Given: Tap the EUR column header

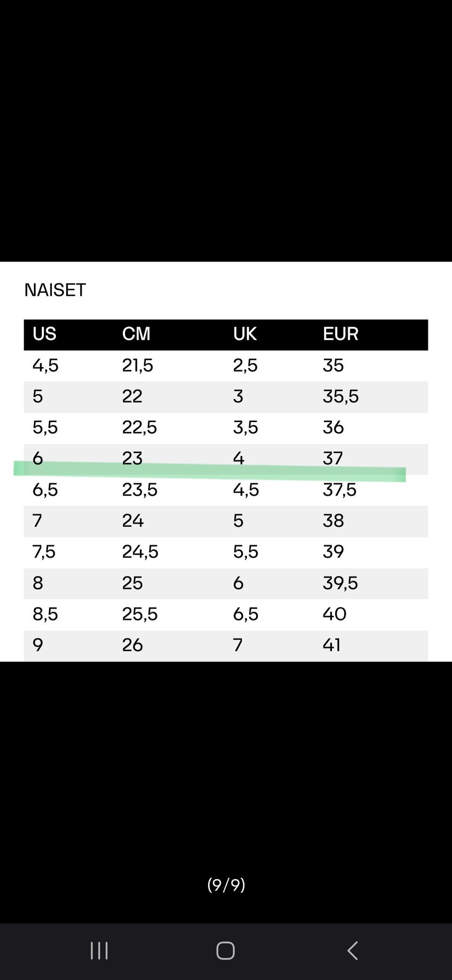Looking at the screenshot, I should (340, 334).
